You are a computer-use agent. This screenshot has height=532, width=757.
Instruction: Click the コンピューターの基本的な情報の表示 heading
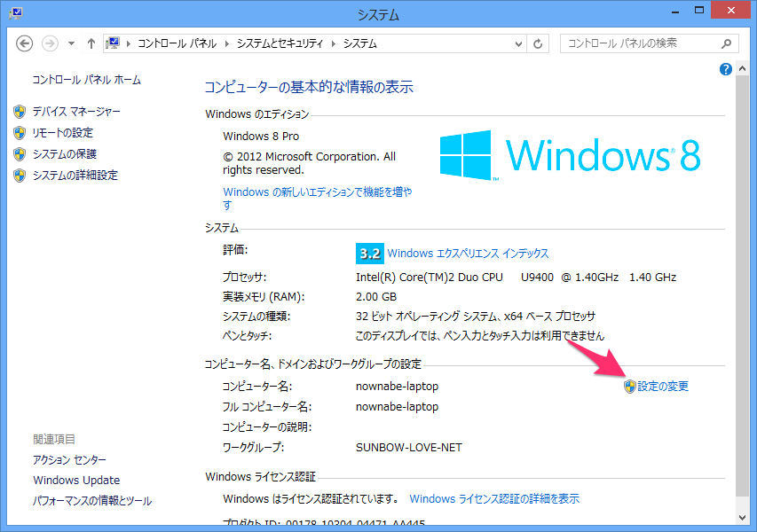point(309,87)
